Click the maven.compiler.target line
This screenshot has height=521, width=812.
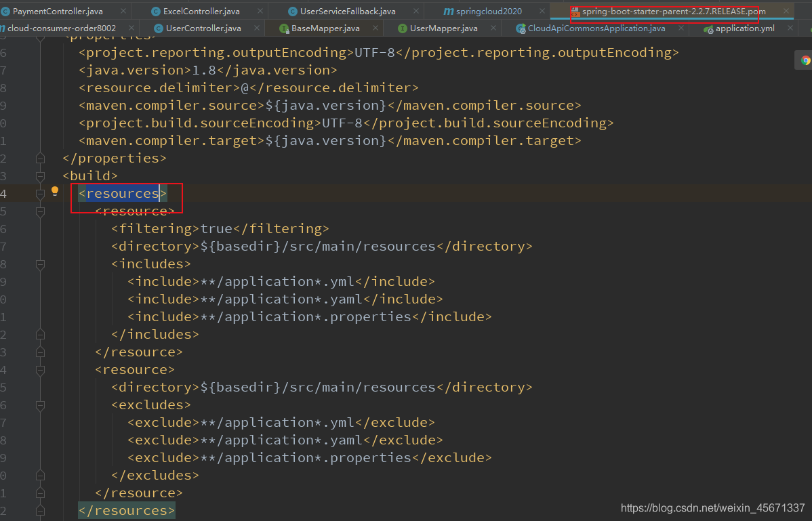tap(330, 140)
